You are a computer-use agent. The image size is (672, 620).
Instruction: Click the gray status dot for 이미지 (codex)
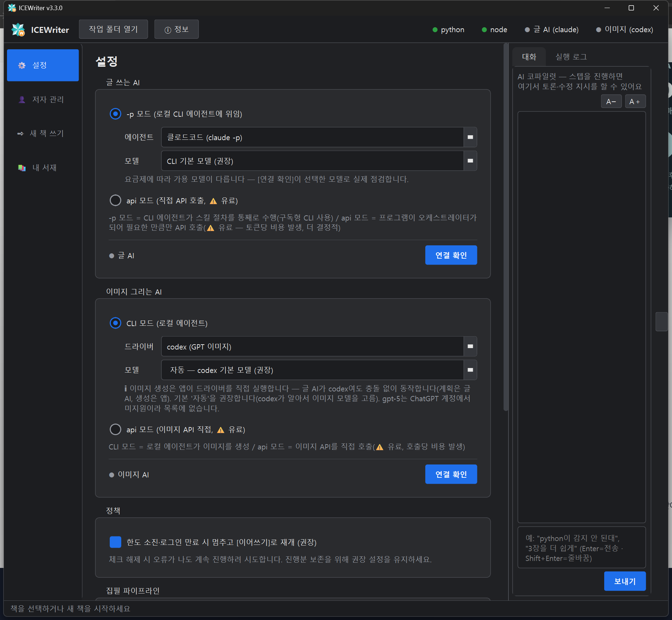pyautogui.click(x=599, y=30)
